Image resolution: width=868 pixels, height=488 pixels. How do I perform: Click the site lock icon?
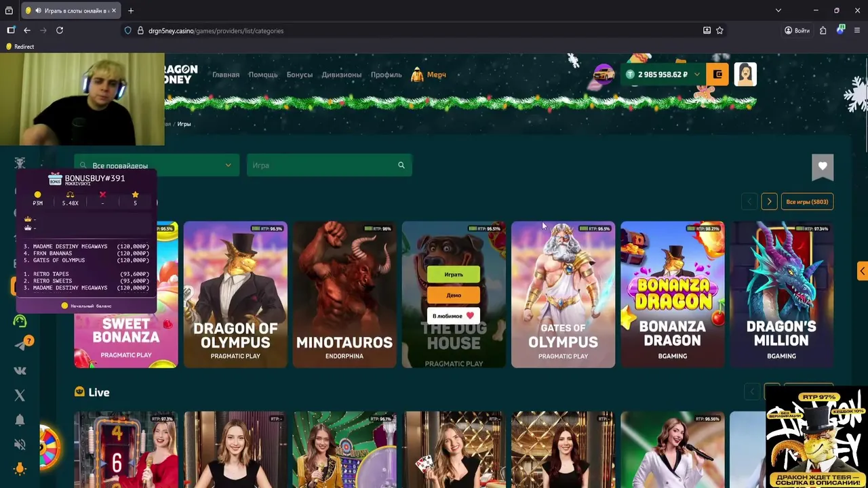[140, 30]
